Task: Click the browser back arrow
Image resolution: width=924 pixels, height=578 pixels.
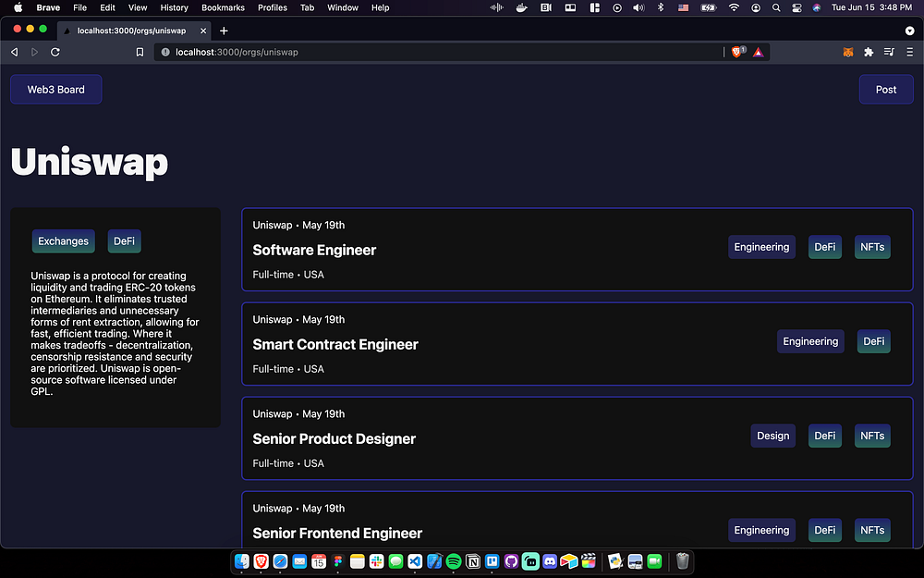Action: 14,52
